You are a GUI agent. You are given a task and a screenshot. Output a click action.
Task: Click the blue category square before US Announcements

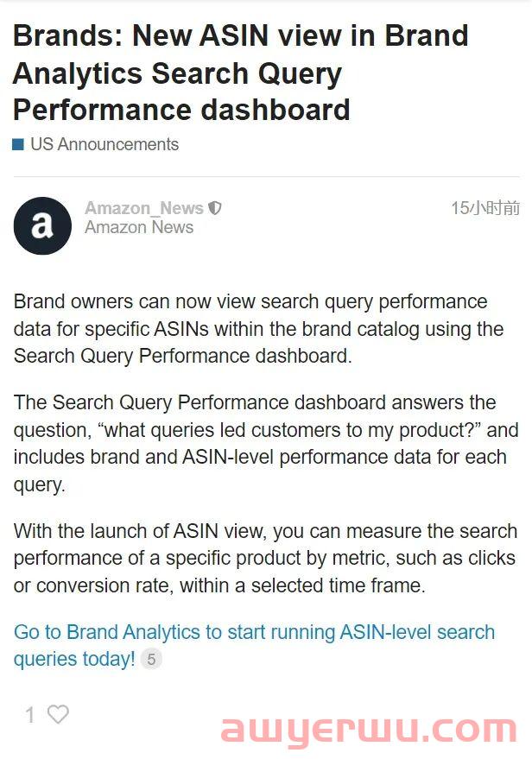pos(18,144)
